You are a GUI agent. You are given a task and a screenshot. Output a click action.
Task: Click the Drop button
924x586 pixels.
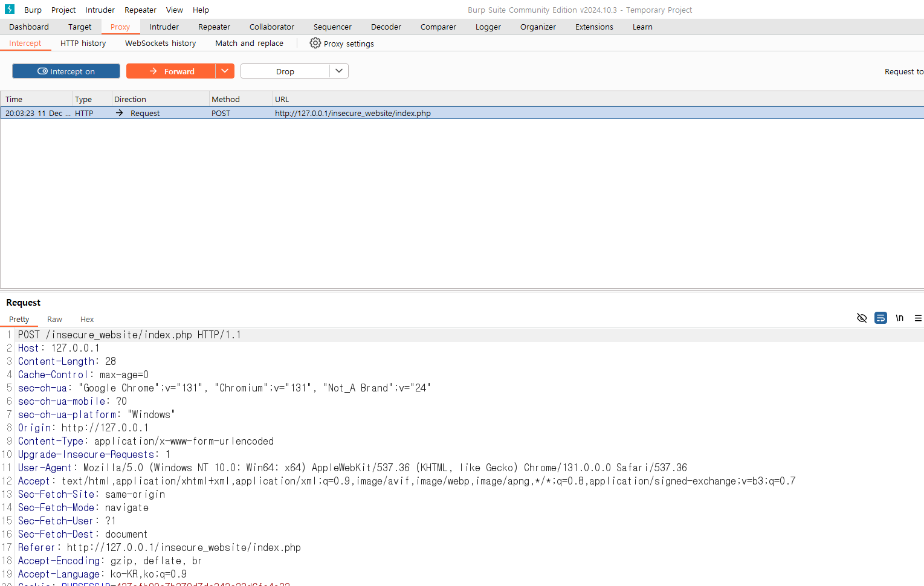pos(285,71)
